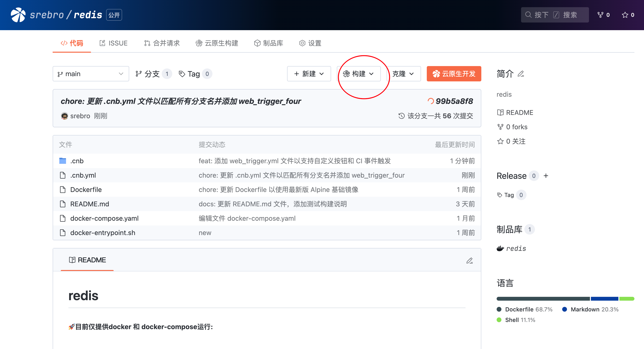Image resolution: width=644 pixels, height=349 pixels.
Task: Edit the 简介 description with pencil icon
Action: pyautogui.click(x=521, y=74)
